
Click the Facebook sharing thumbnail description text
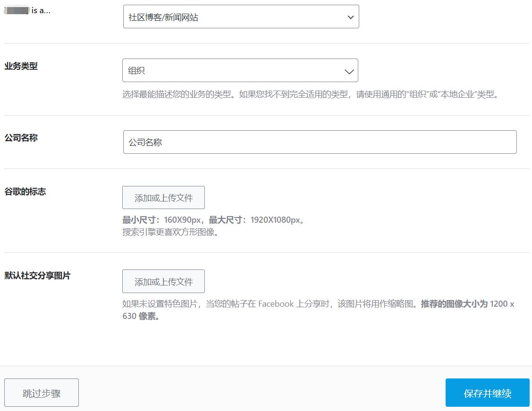click(269, 304)
